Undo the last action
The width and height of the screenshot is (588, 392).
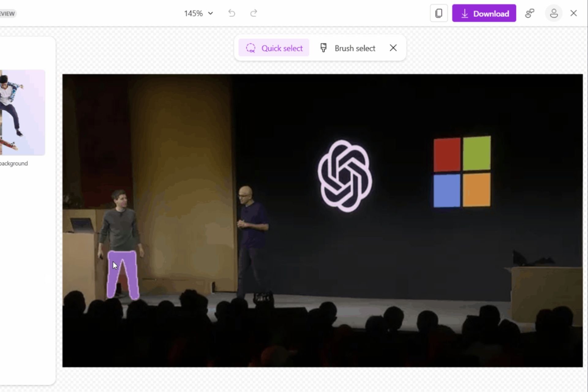pos(232,13)
